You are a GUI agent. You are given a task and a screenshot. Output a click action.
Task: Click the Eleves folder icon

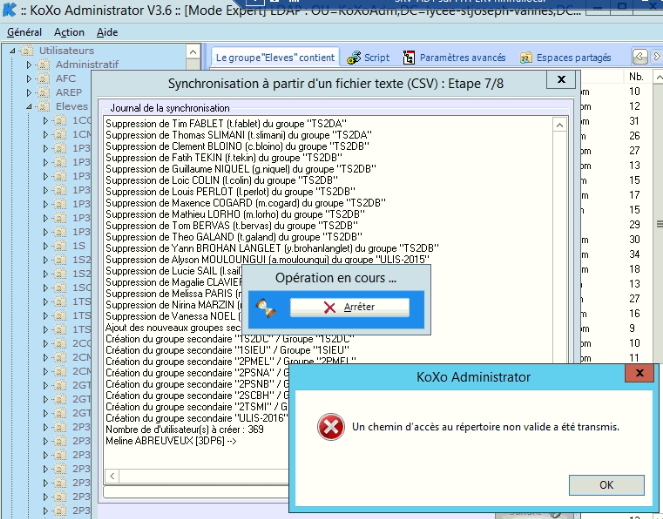click(44, 107)
